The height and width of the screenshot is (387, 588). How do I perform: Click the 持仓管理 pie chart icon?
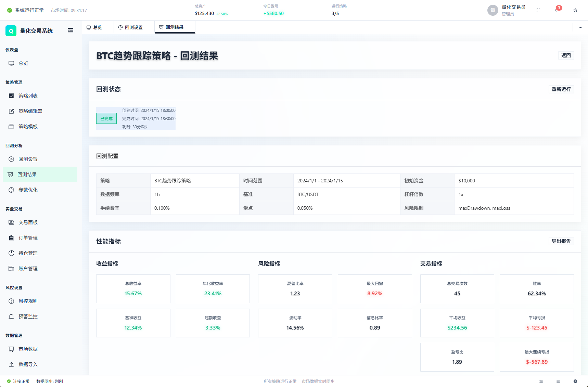click(x=11, y=253)
